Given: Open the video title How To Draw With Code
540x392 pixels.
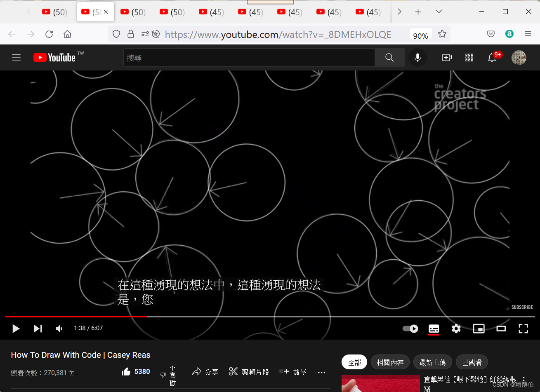Looking at the screenshot, I should click(x=80, y=355).
